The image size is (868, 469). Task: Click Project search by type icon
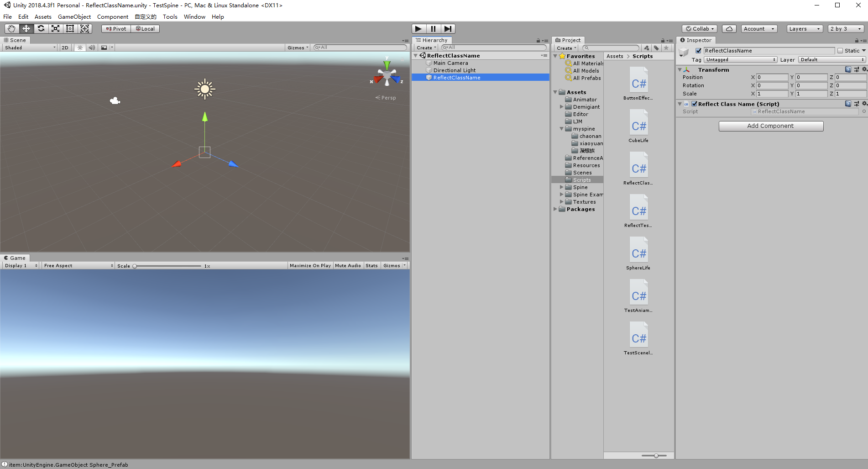tap(647, 48)
